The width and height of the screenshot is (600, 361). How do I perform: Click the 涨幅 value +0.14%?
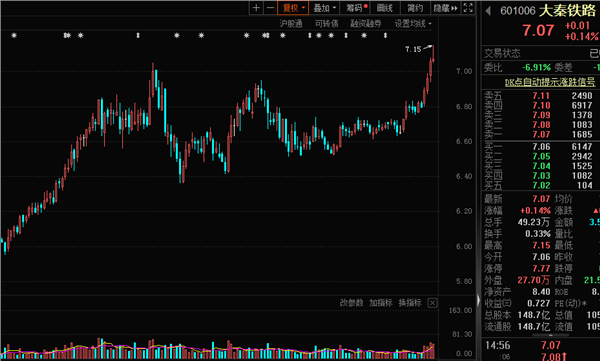coord(535,211)
